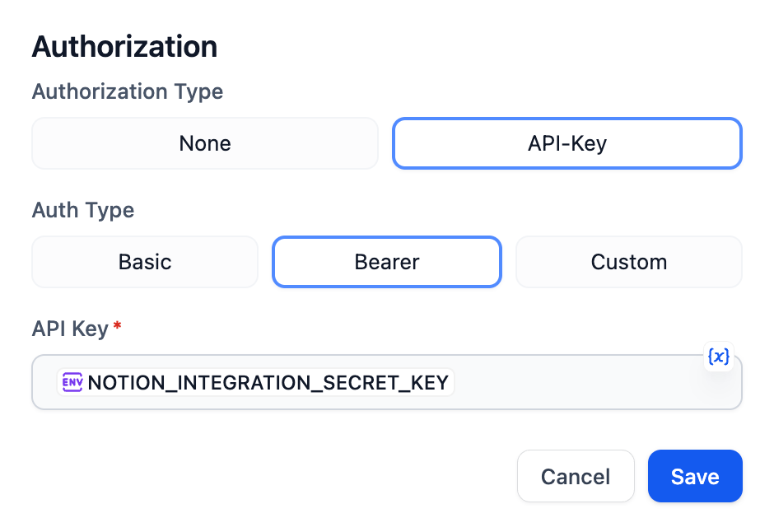Pick the Custom auth type option
774x532 pixels.
[629, 262]
